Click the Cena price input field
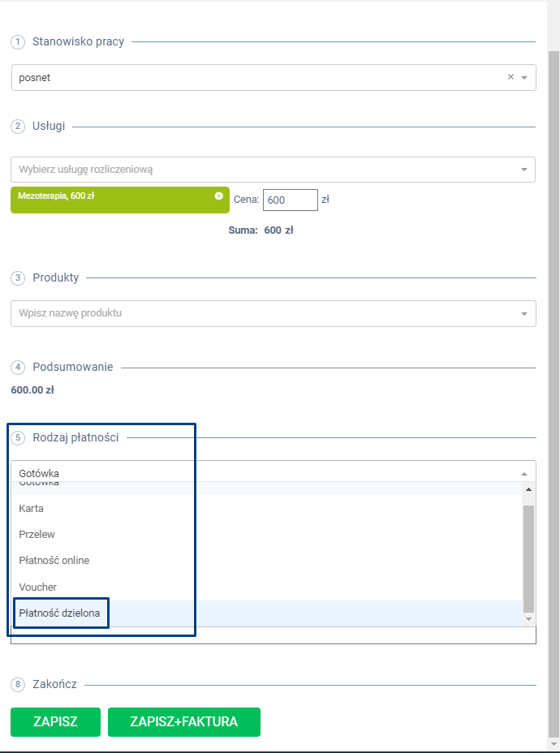 (290, 200)
